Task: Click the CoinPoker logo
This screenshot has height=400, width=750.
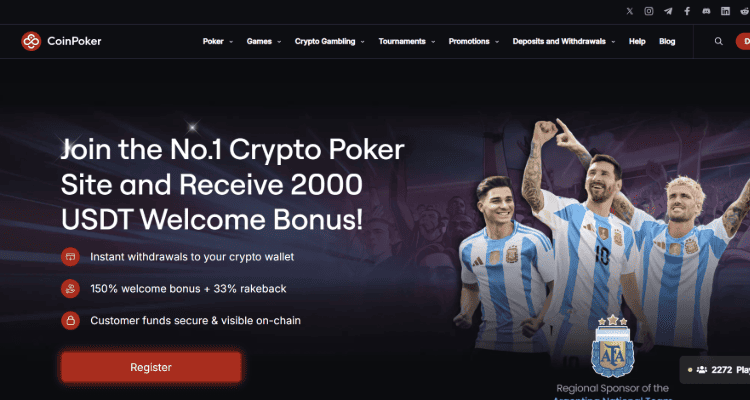Action: pyautogui.click(x=61, y=41)
